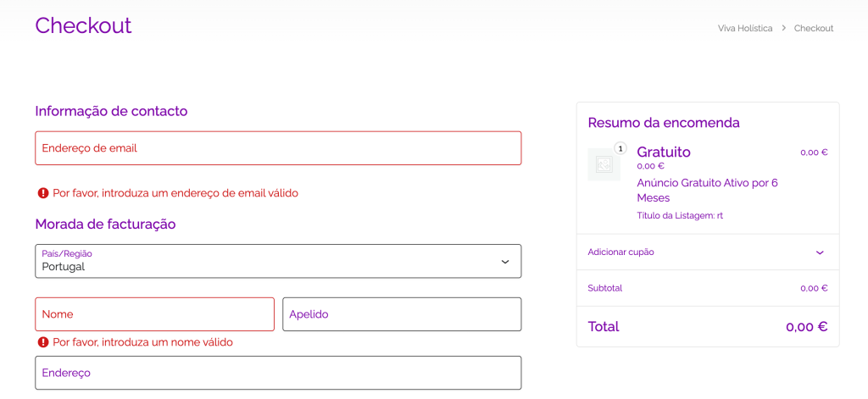The width and height of the screenshot is (868, 399).
Task: Click the email error warning icon
Action: (43, 193)
